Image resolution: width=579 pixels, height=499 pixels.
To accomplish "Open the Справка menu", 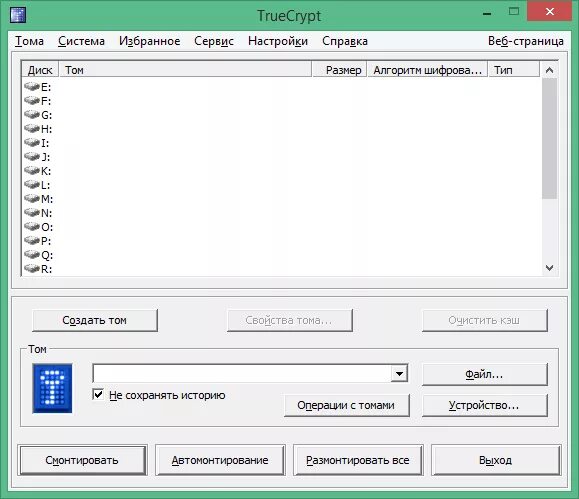I will point(345,41).
